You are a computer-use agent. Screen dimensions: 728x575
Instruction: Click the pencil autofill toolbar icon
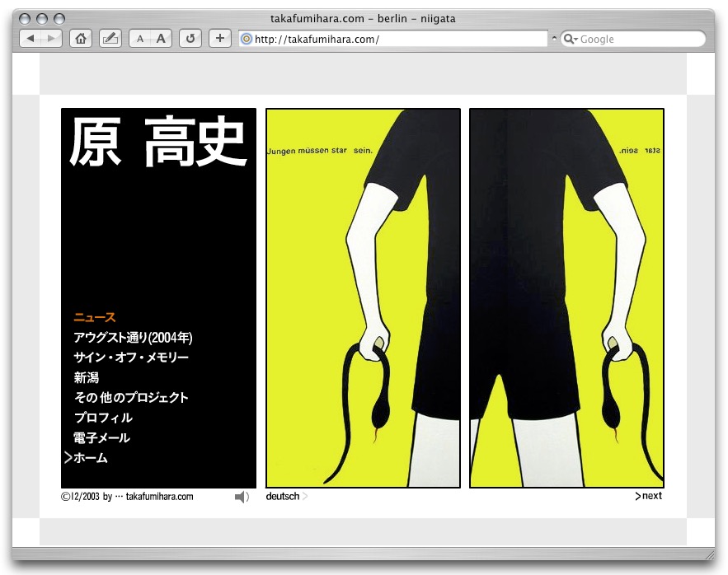coord(110,39)
